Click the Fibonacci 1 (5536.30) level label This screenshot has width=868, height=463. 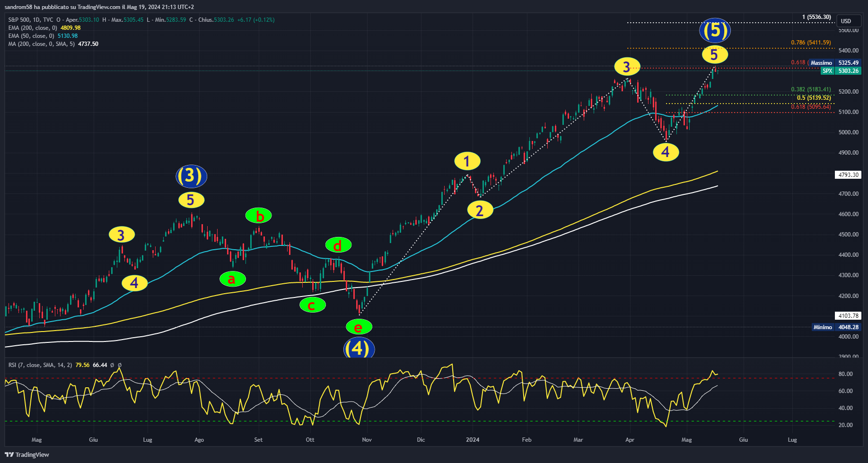(816, 17)
